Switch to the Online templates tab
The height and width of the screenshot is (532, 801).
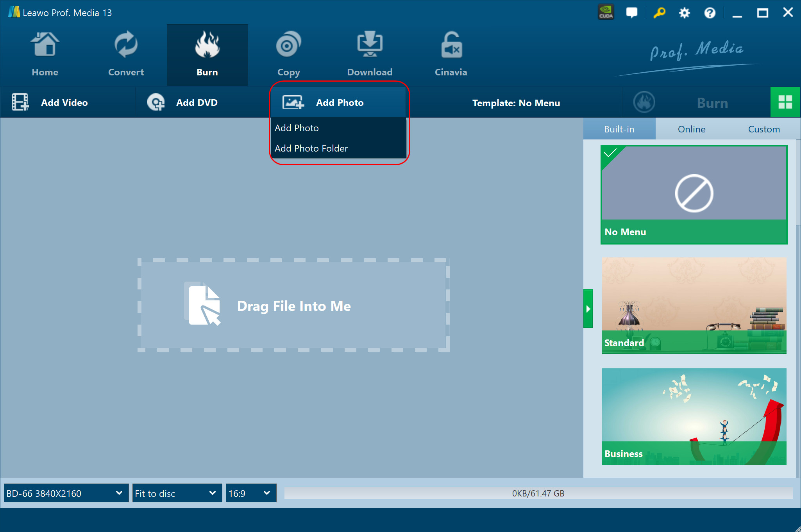[x=691, y=129]
